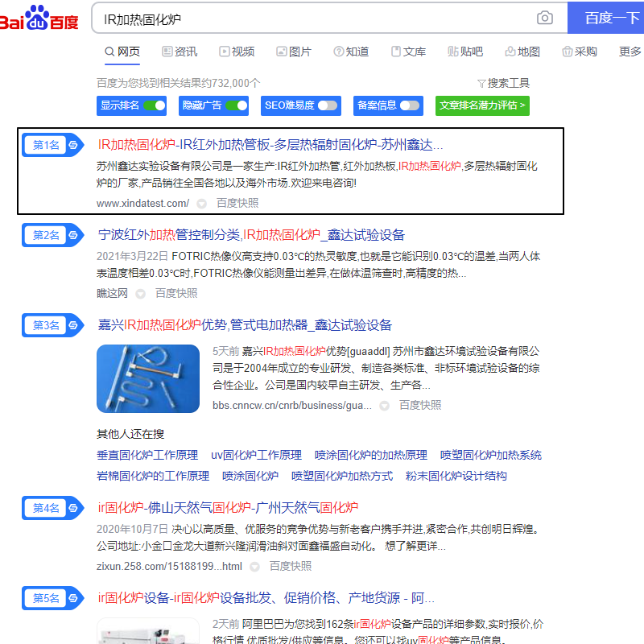Open the 更多 menu
Screen dimensions: 644x644
[x=630, y=52]
